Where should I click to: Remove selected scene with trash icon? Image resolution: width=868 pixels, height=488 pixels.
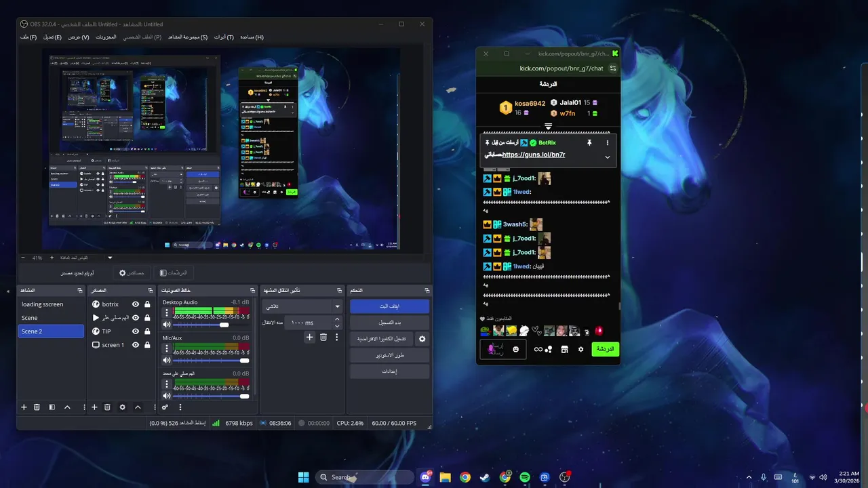point(37,407)
